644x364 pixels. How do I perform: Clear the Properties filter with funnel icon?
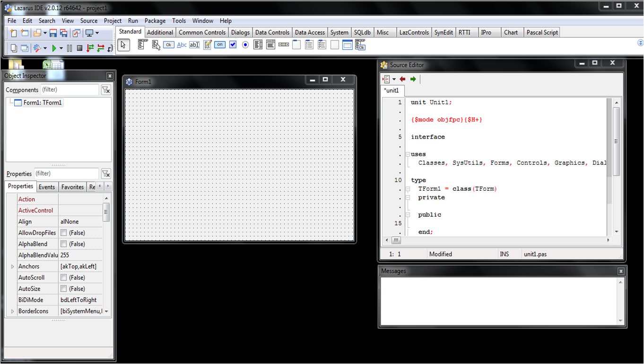tap(106, 174)
